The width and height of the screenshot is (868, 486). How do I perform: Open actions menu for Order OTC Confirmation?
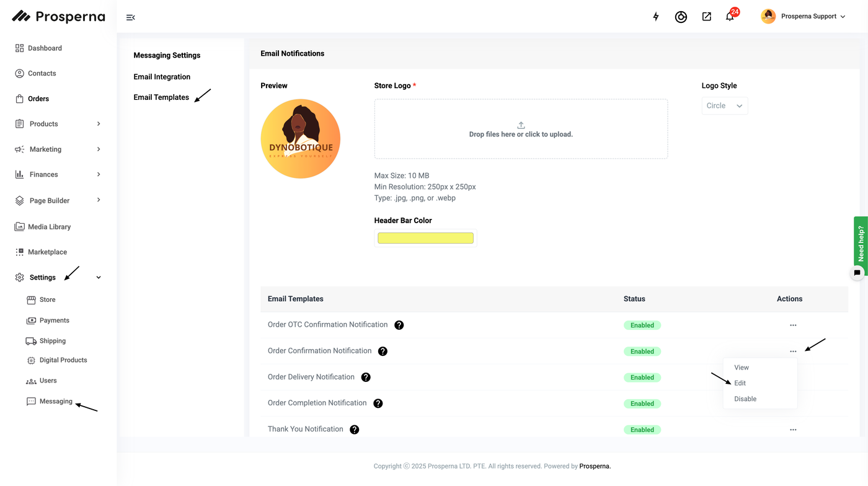[x=793, y=325]
